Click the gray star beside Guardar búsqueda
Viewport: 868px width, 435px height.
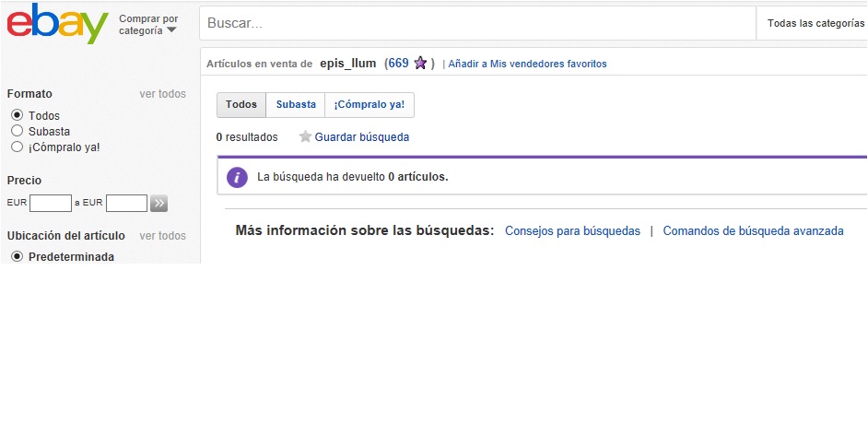(x=305, y=136)
